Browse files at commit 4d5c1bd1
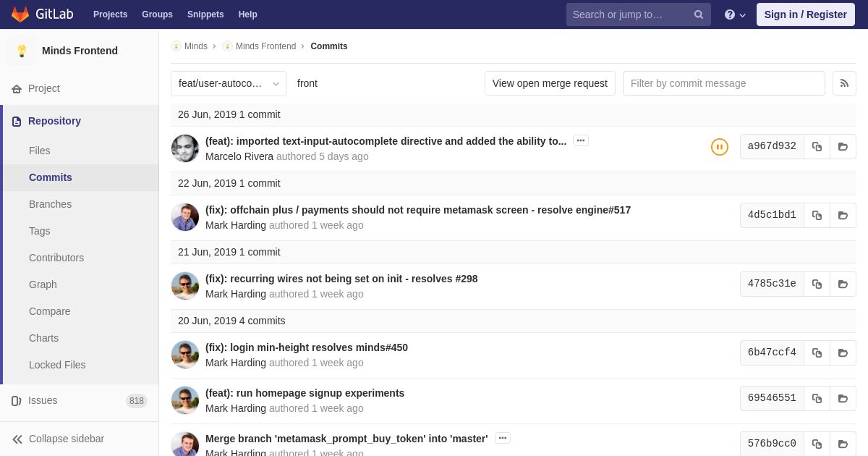868x456 pixels. pos(843,215)
